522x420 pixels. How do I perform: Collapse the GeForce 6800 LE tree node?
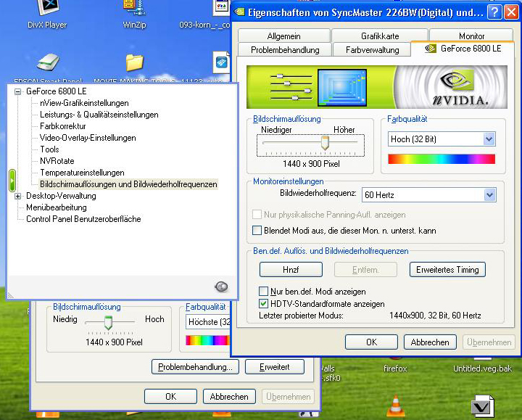click(18, 92)
